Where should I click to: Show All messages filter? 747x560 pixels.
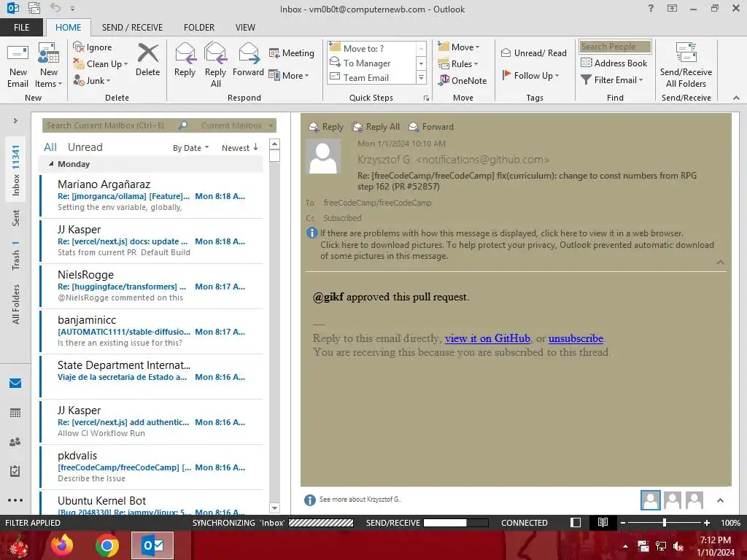click(x=50, y=147)
